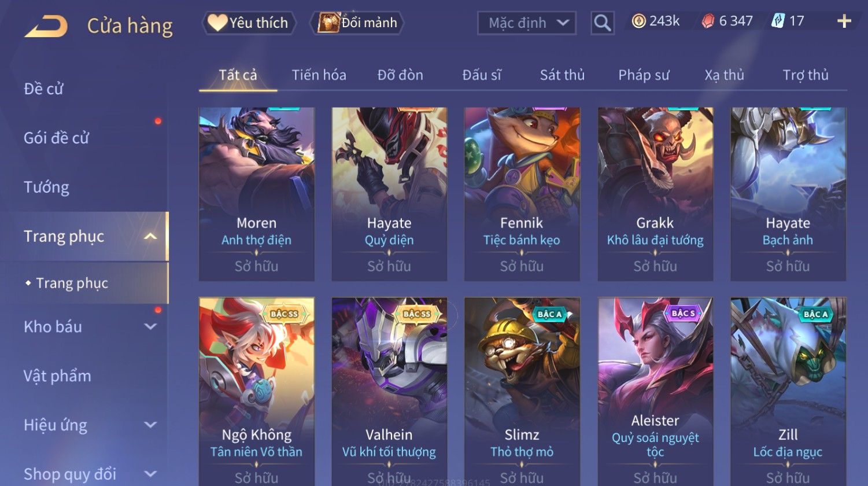Select the Fennik Tiệc bánh kẹo skin card
This screenshot has width=868, height=486.
(522, 194)
